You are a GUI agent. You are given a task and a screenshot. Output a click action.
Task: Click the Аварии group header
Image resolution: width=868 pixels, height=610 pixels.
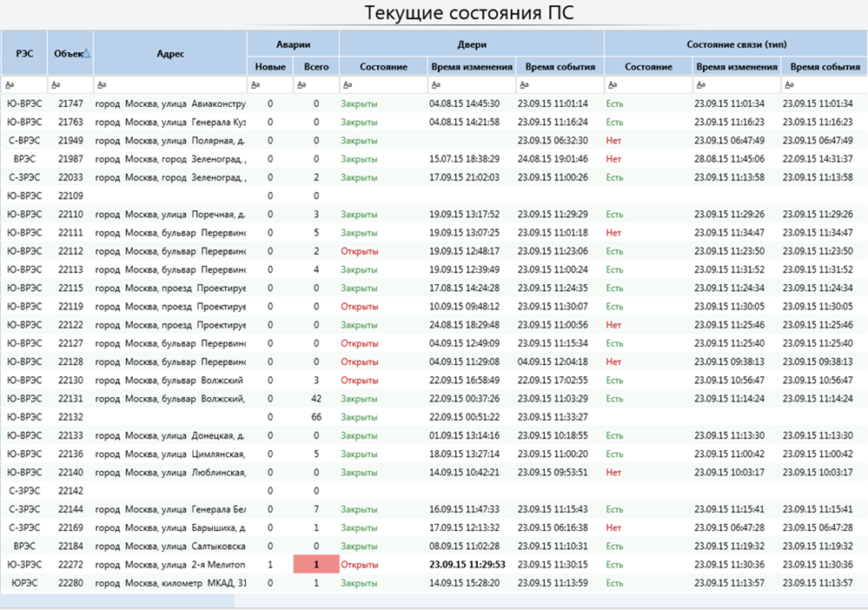(293, 43)
